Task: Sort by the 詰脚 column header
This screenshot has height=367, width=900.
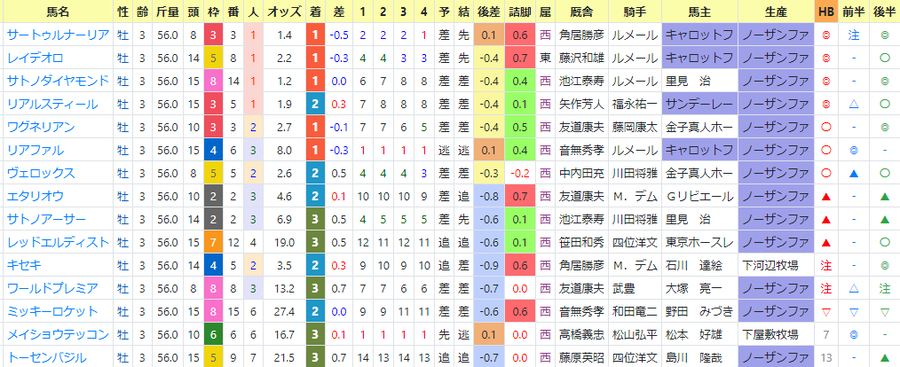Action: (x=521, y=11)
